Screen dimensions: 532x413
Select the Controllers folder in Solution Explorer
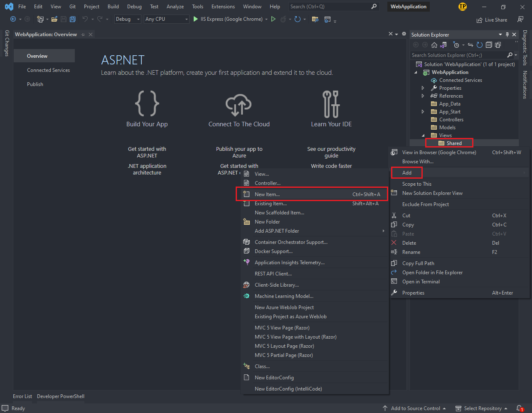pos(451,120)
